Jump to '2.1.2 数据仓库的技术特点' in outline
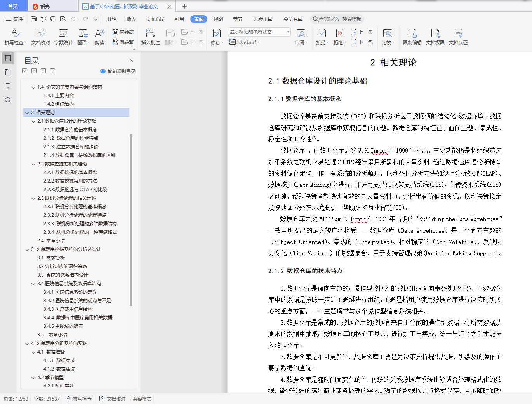The width and height of the screenshot is (532, 404). pyautogui.click(x=71, y=138)
